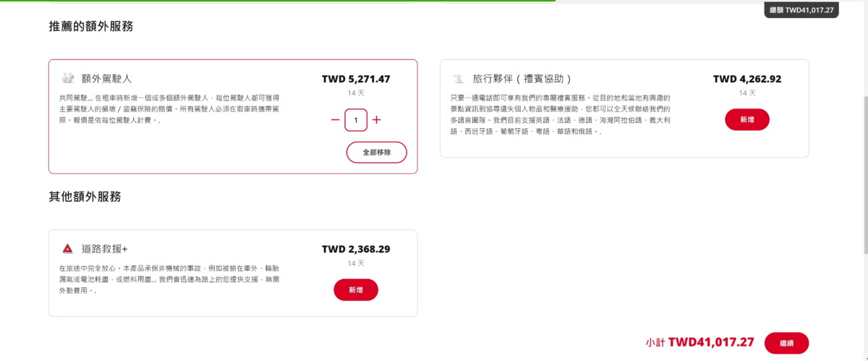The image size is (868, 361).
Task: Click the additional driver quantity box
Action: coord(356,119)
